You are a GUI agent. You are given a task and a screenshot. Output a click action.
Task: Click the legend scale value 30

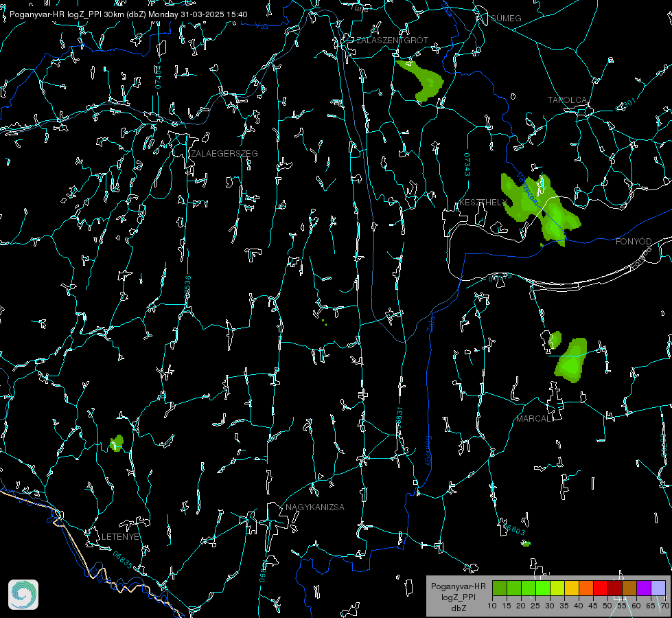tap(549, 606)
